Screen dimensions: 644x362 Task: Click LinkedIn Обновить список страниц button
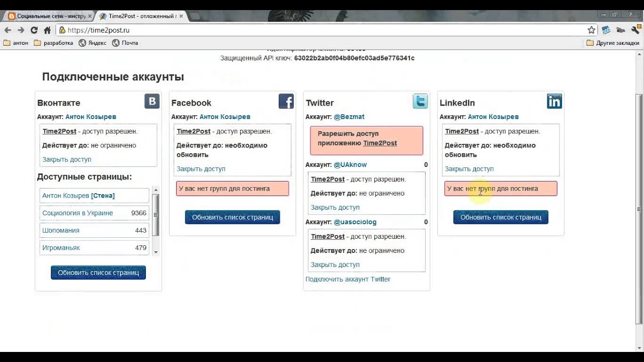501,217
